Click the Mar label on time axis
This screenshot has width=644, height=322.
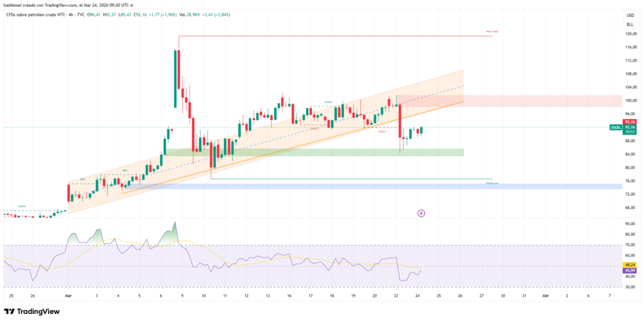(x=68, y=295)
